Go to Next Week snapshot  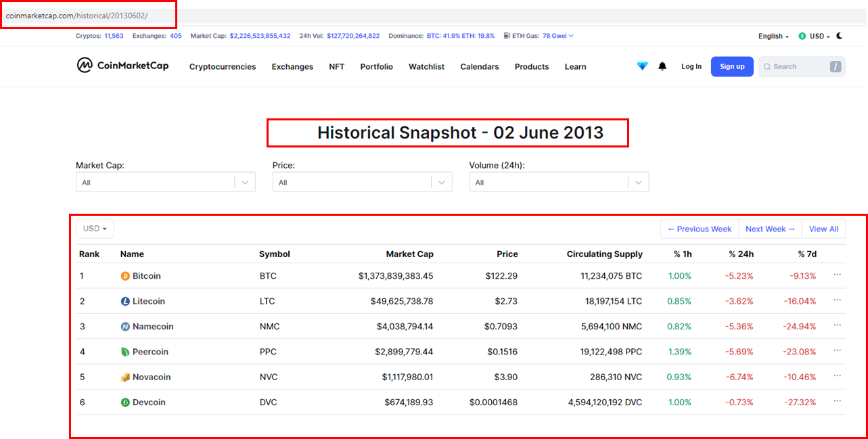(771, 229)
